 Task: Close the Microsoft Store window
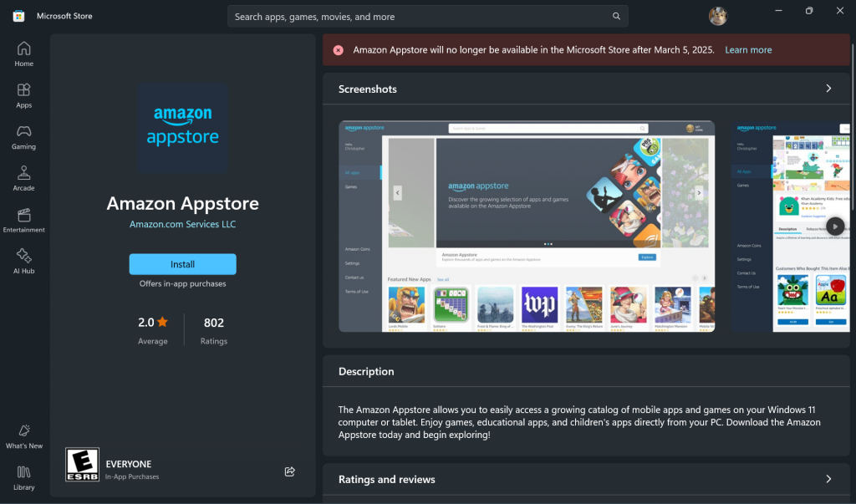click(839, 11)
